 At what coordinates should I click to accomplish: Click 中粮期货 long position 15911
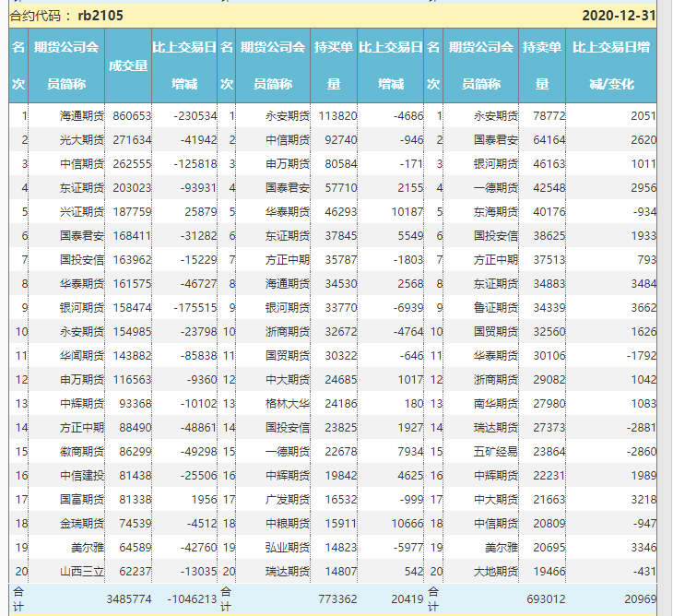(341, 524)
